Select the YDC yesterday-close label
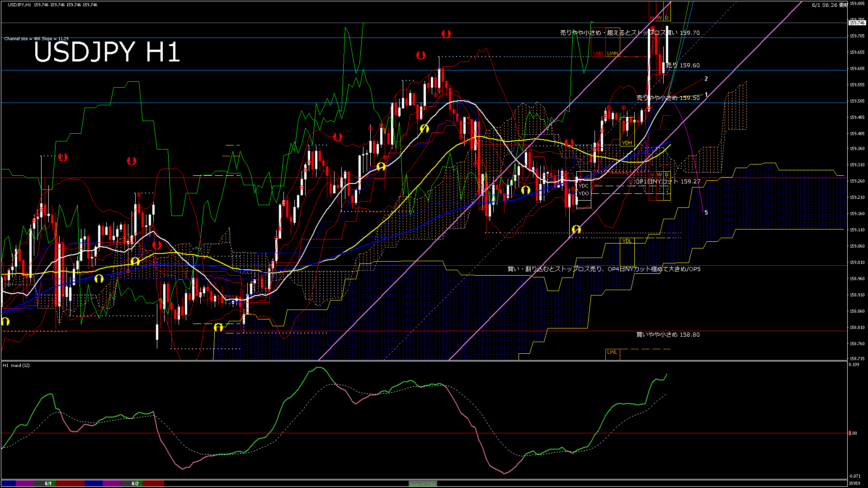Screen dimensions: 868x488 584,186
